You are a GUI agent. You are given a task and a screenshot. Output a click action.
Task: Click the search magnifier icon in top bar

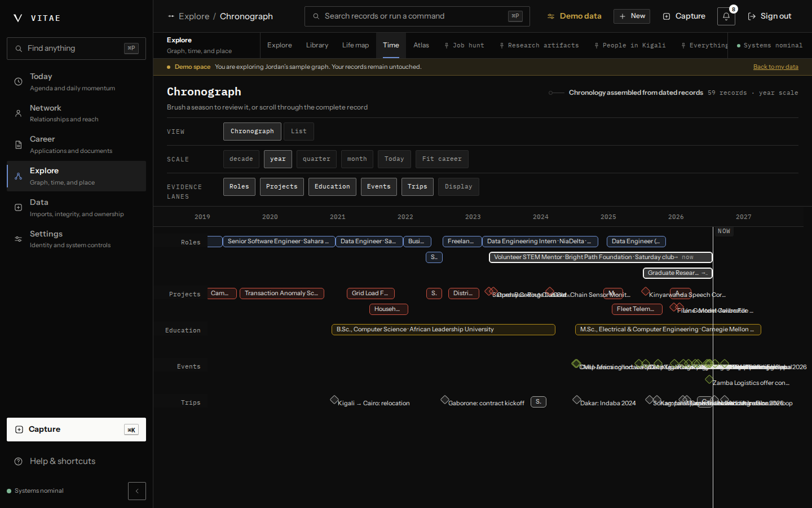(316, 16)
